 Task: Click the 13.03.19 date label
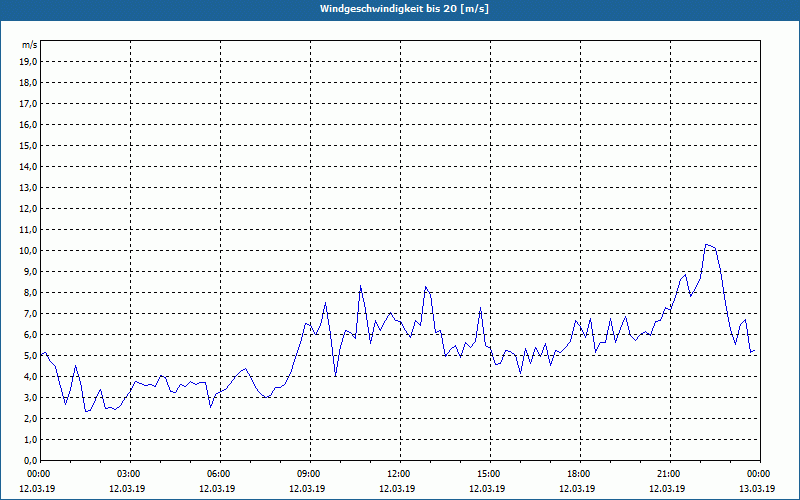tap(757, 488)
